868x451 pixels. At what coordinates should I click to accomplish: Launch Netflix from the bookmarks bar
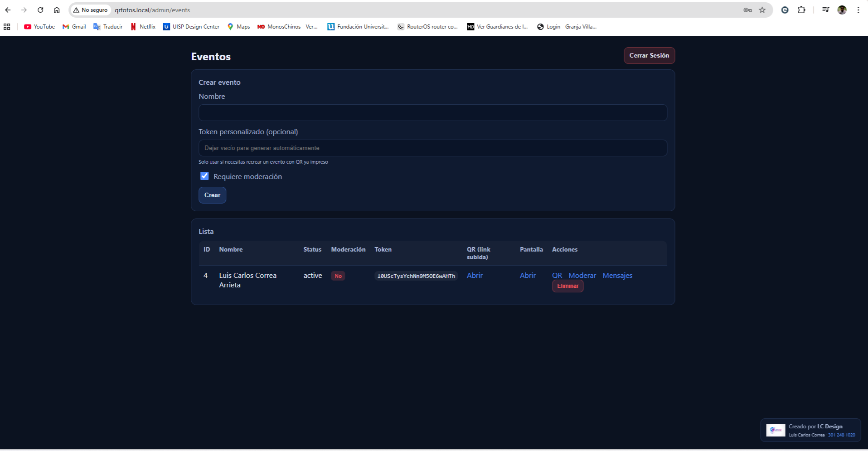pos(143,27)
